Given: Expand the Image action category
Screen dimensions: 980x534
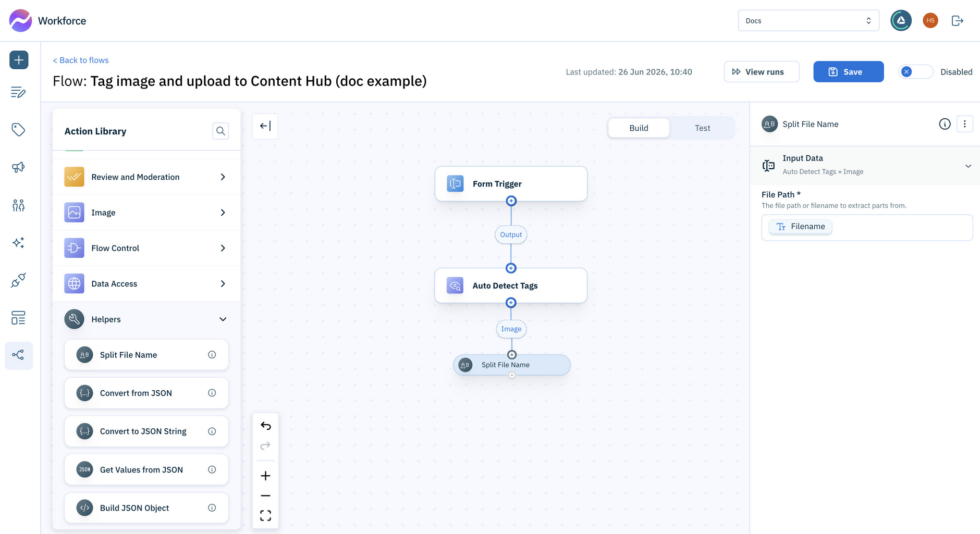Looking at the screenshot, I should tap(146, 213).
